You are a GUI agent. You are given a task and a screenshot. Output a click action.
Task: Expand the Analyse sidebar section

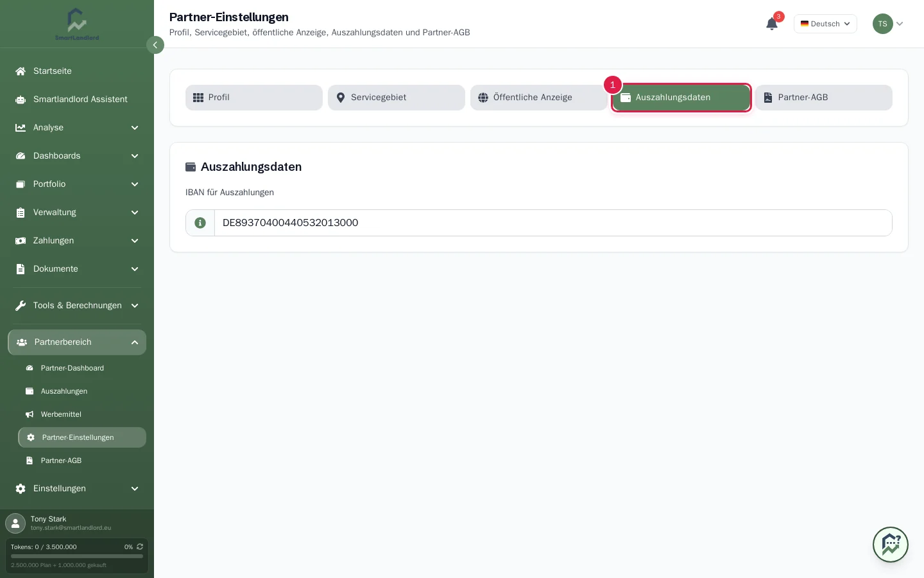coord(77,128)
